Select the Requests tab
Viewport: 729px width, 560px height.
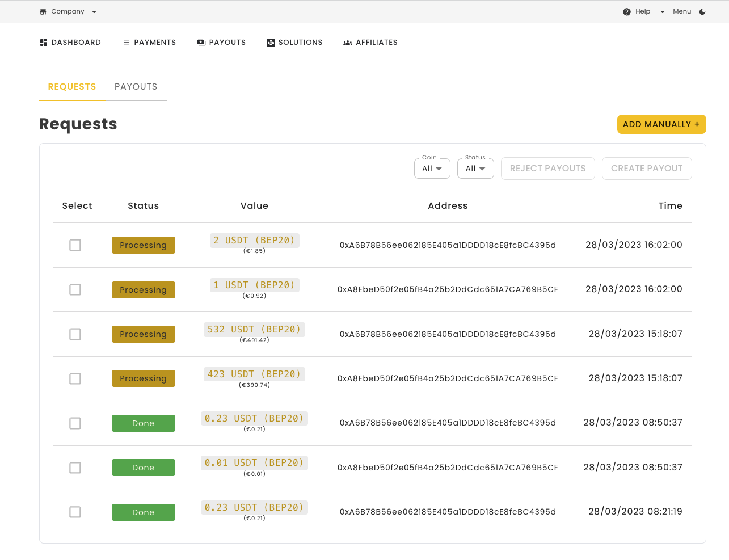[x=72, y=87]
